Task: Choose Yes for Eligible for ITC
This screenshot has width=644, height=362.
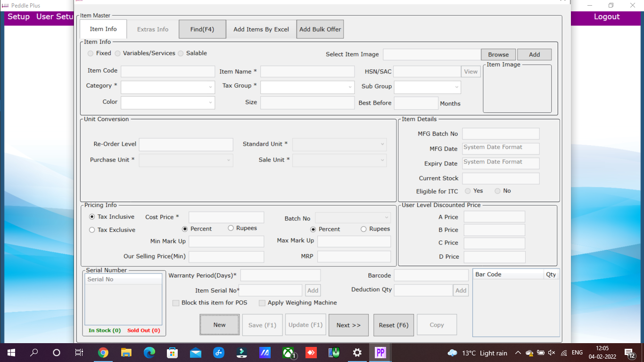Action: pos(468,191)
